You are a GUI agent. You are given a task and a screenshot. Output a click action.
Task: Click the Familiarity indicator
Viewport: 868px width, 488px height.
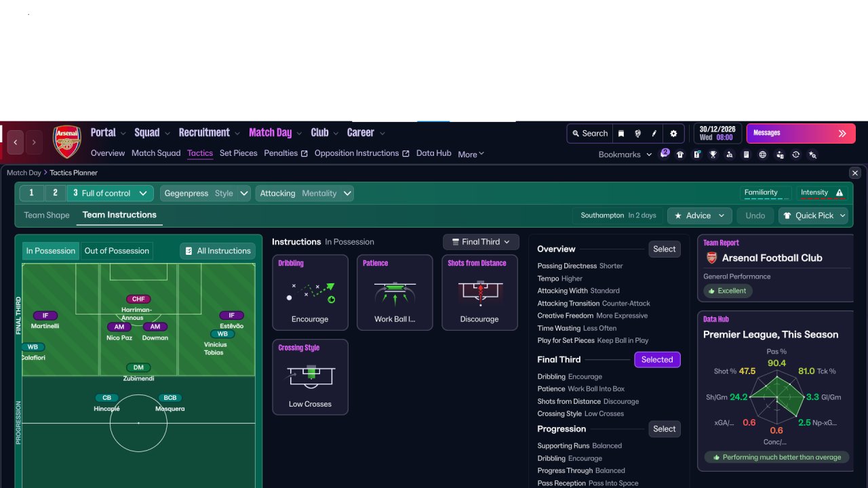pyautogui.click(x=765, y=193)
